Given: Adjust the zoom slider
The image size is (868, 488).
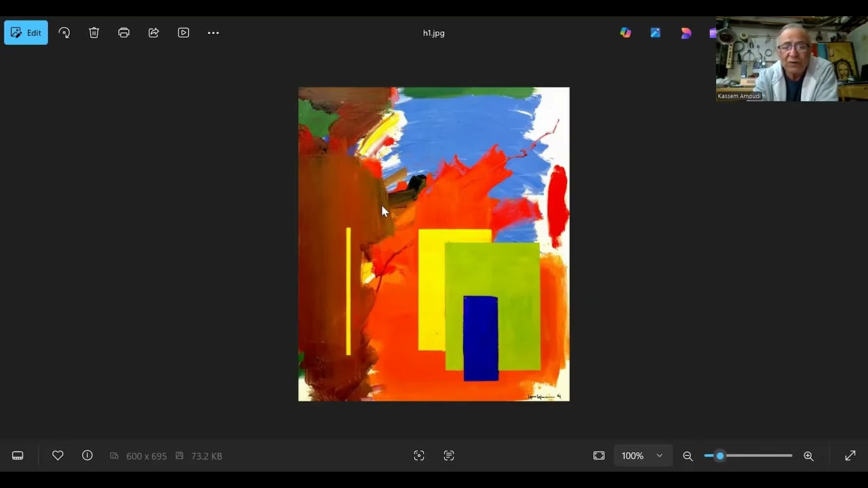Looking at the screenshot, I should (748, 456).
